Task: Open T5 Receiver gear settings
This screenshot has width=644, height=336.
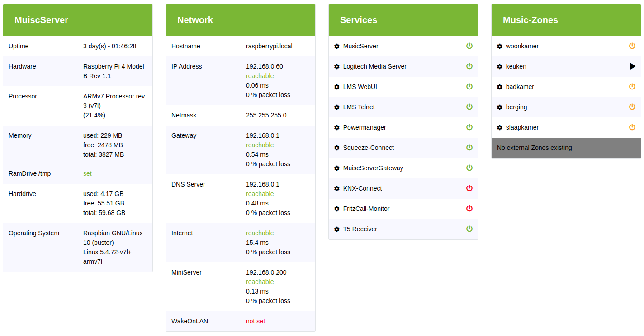Action: point(337,229)
